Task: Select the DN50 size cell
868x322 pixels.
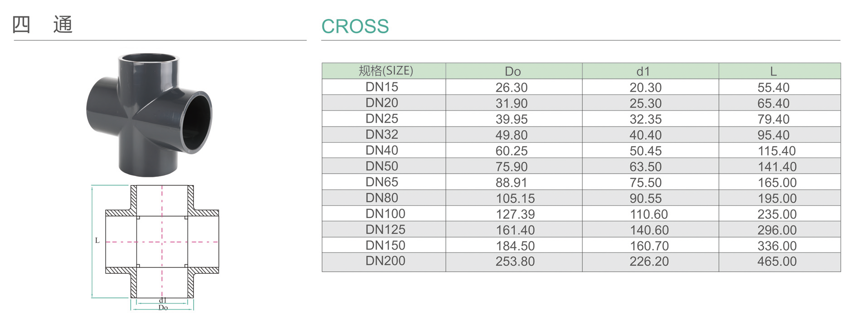Action: 382,166
